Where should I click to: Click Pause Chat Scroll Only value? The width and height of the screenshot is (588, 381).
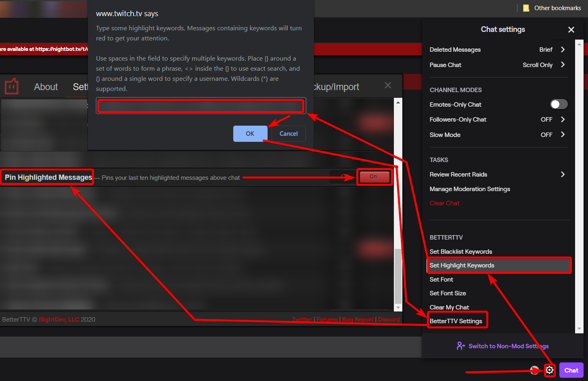tap(538, 65)
